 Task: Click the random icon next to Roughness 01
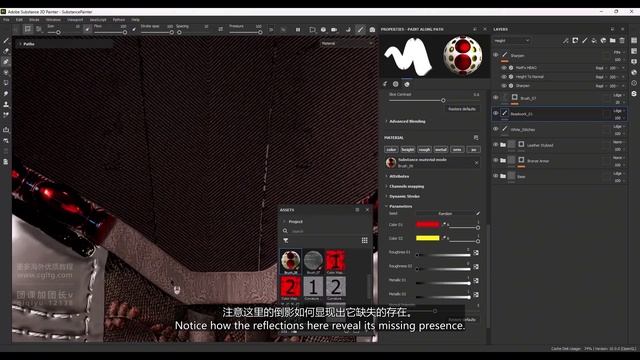(x=476, y=253)
